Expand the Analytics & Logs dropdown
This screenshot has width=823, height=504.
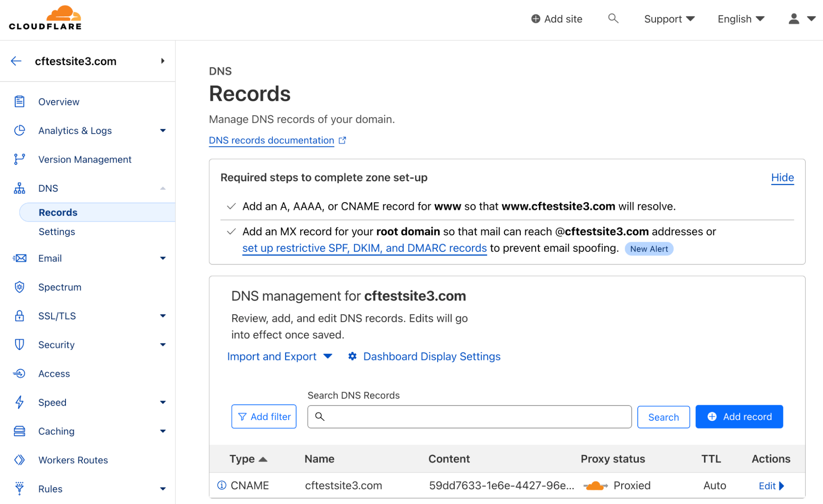(x=162, y=131)
